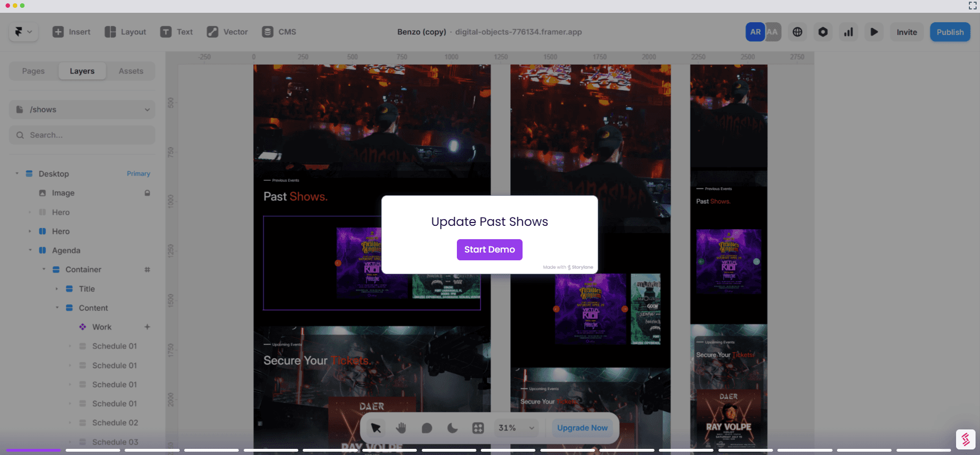Click the Preview play button
The image size is (980, 455).
click(x=874, y=32)
